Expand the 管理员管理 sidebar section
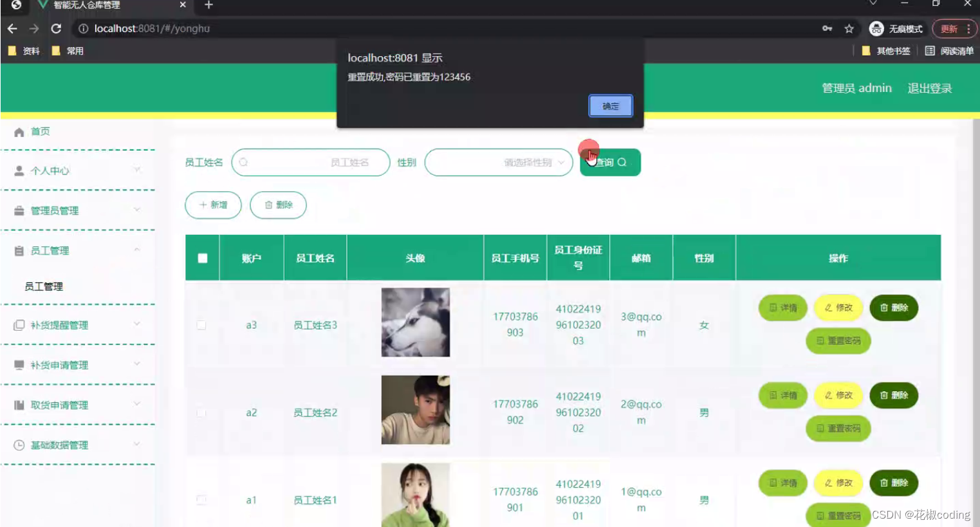The image size is (980, 527). point(54,210)
